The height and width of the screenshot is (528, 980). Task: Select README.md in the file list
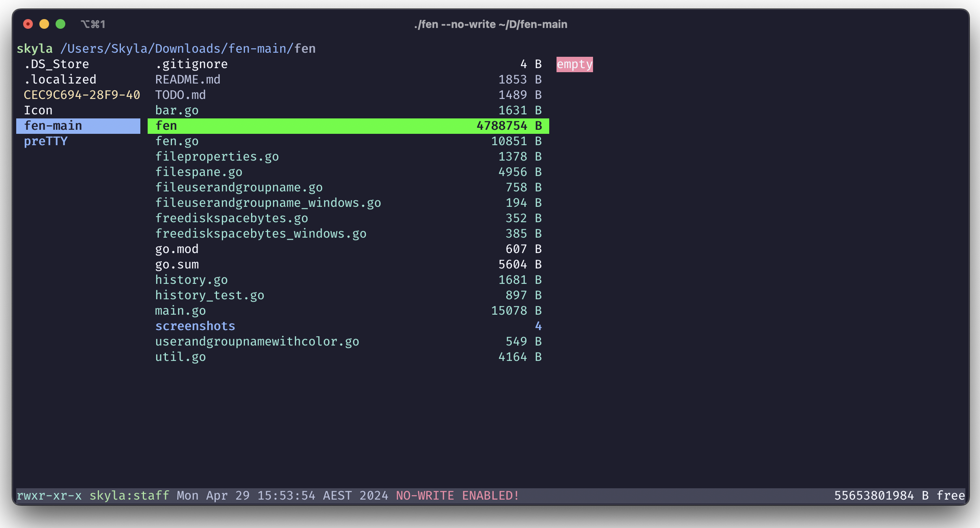pyautogui.click(x=348, y=79)
